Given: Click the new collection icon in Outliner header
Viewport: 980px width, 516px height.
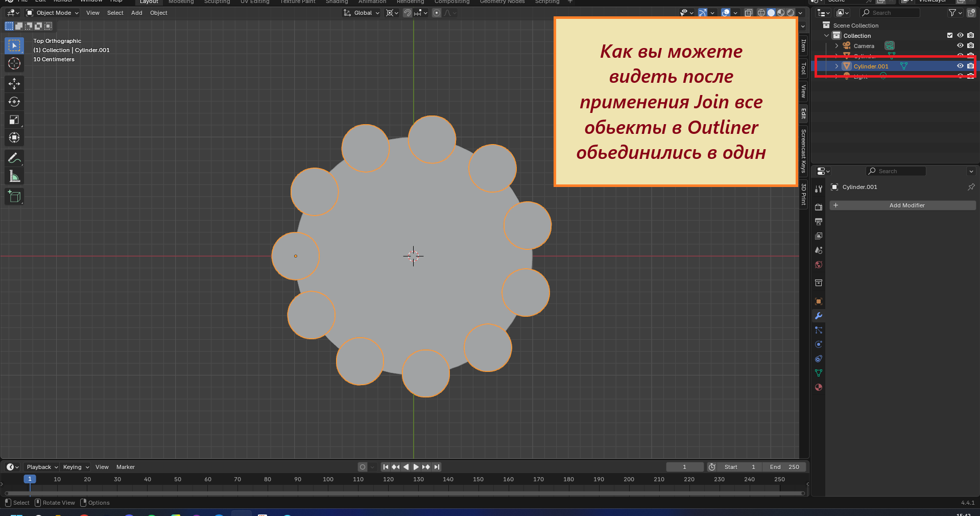Looking at the screenshot, I should [971, 13].
